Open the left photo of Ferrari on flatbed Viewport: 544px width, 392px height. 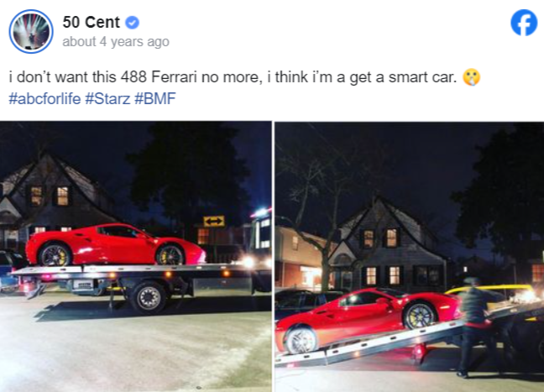(x=136, y=257)
